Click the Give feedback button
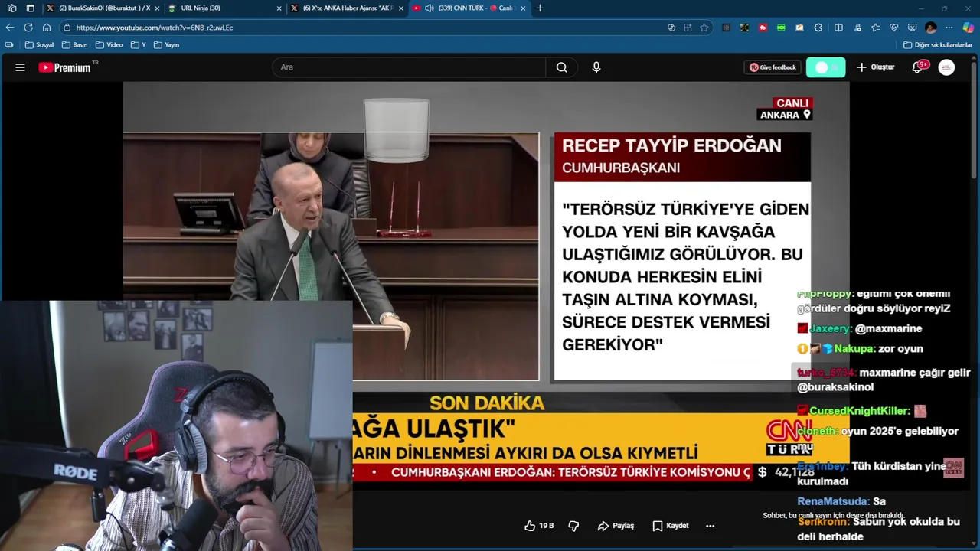980x551 pixels. [773, 67]
